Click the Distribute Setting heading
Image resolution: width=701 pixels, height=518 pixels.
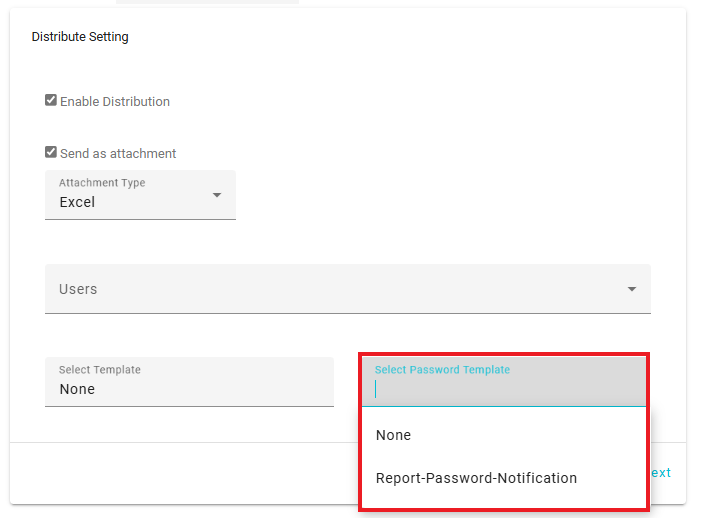[x=80, y=37]
